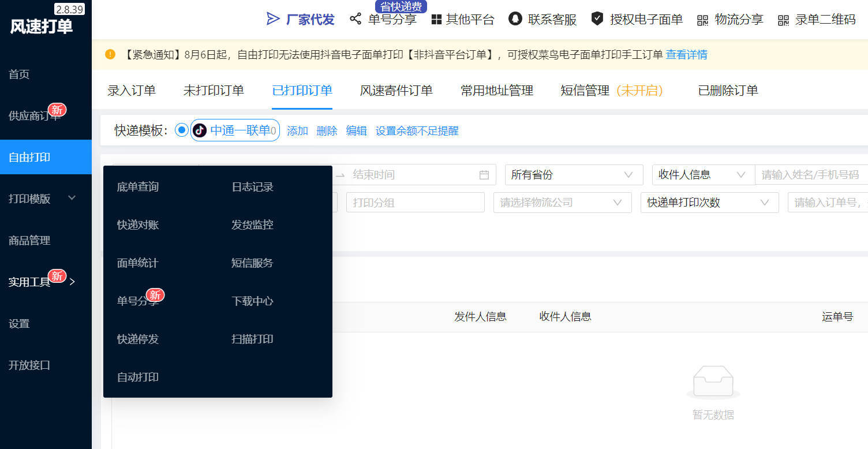Click the Douyin logo in 中通一联单 template
868x449 pixels.
pyautogui.click(x=200, y=130)
